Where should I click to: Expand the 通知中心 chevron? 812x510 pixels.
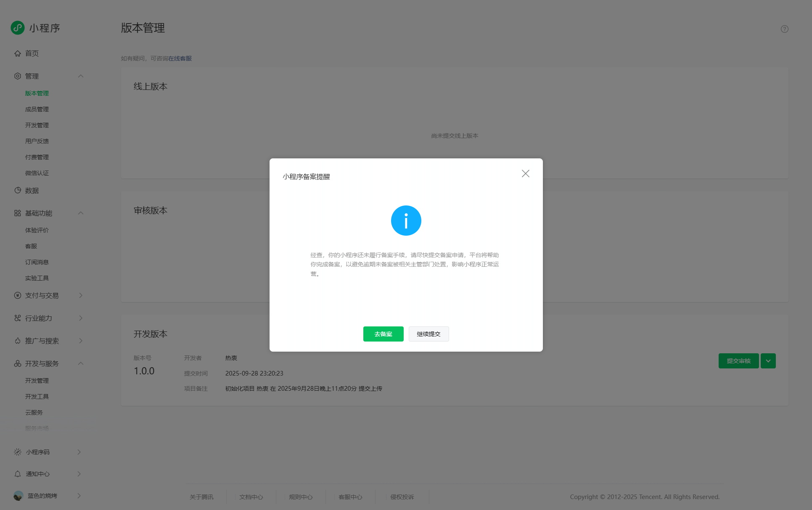tap(79, 474)
